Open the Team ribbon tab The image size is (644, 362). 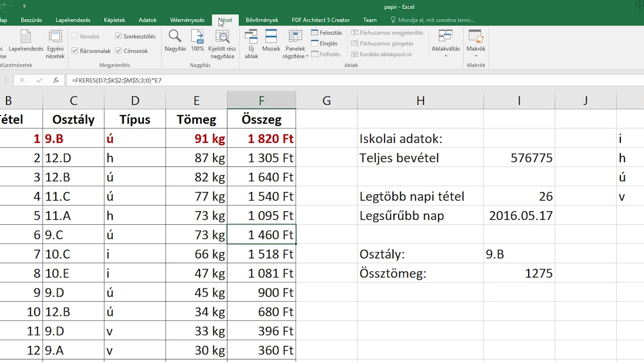(x=370, y=20)
